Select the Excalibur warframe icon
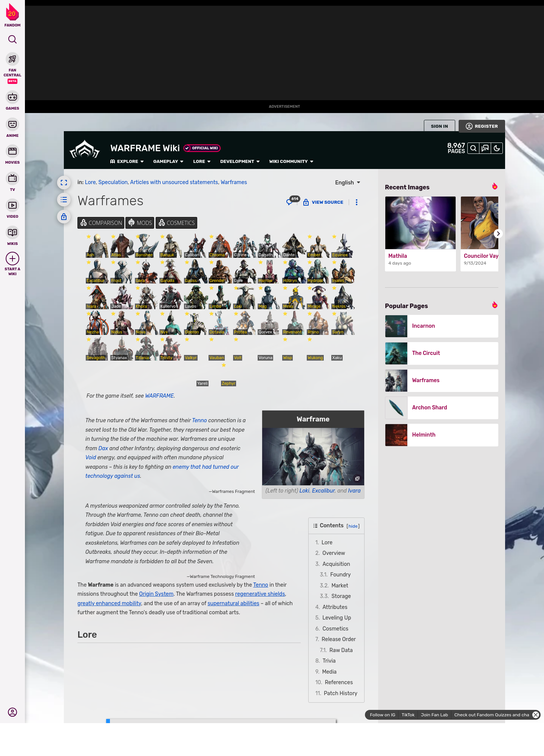 coord(97,271)
